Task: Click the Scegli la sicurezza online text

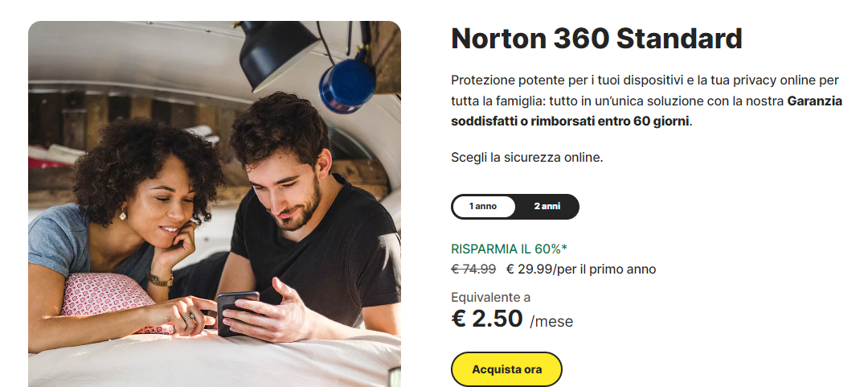Action: pyautogui.click(x=526, y=157)
